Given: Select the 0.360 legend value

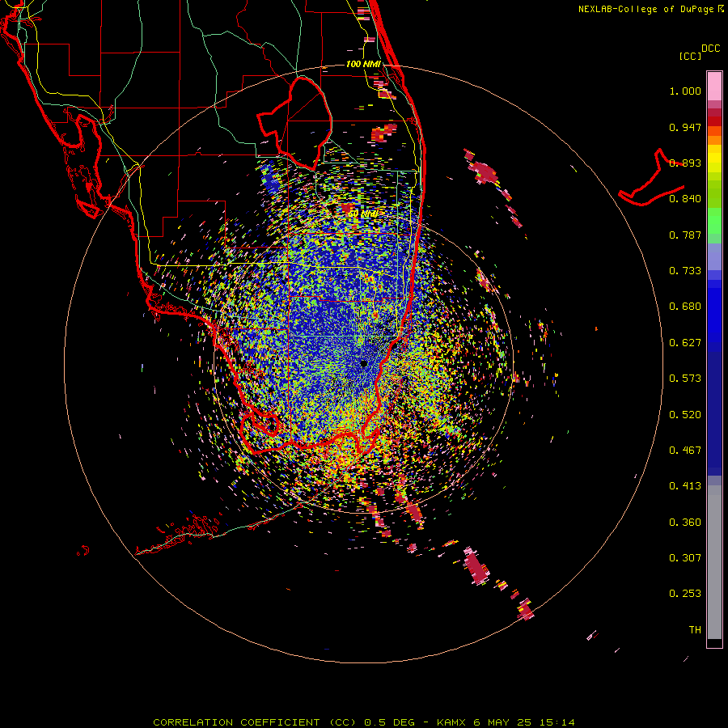Looking at the screenshot, I should (x=685, y=523).
